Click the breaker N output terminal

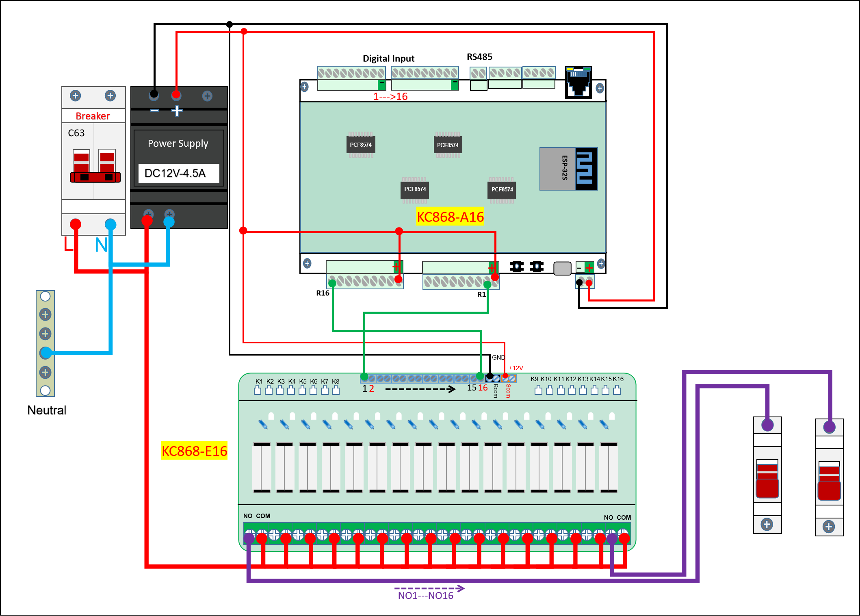tap(110, 224)
